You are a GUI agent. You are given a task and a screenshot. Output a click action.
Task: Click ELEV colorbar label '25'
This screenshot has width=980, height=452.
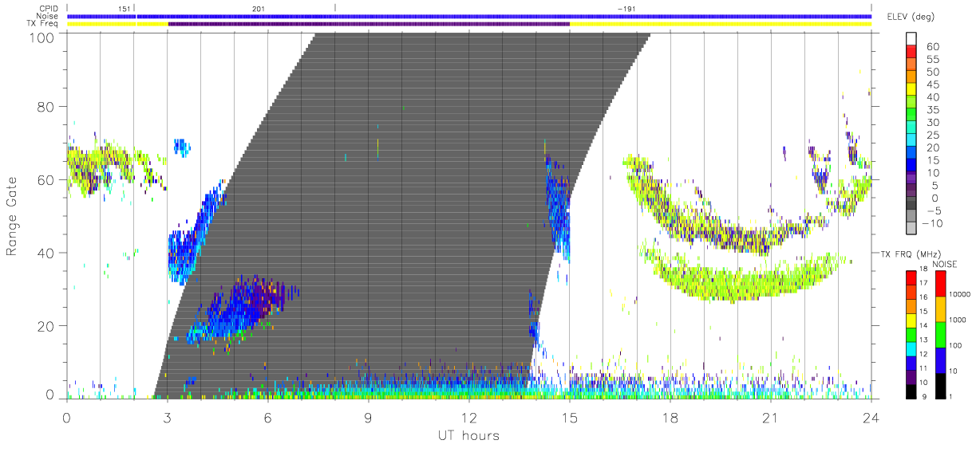931,135
